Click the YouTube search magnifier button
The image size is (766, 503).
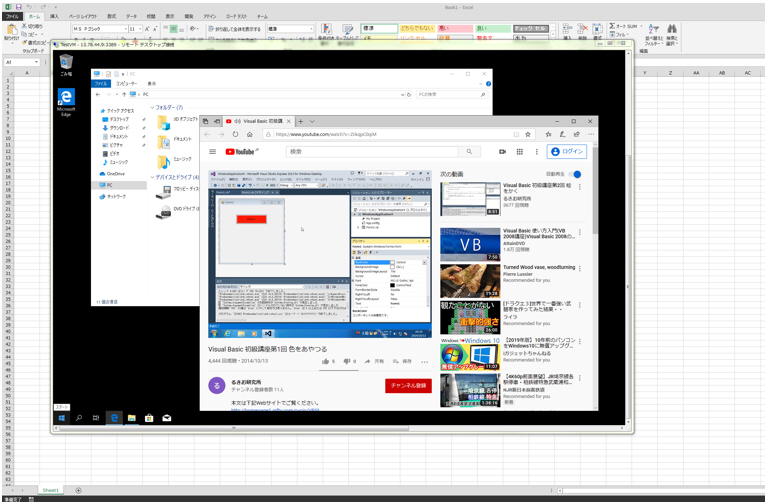(469, 152)
